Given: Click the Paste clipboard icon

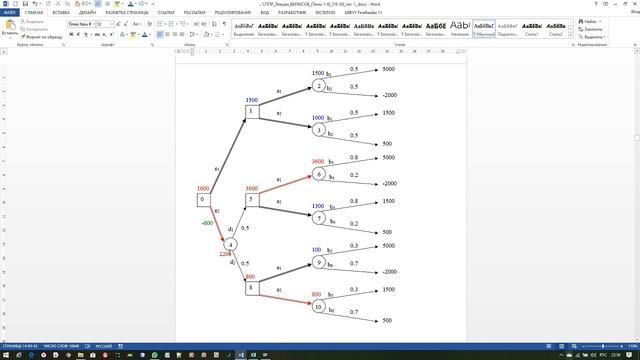Looking at the screenshot, I should pos(10,26).
